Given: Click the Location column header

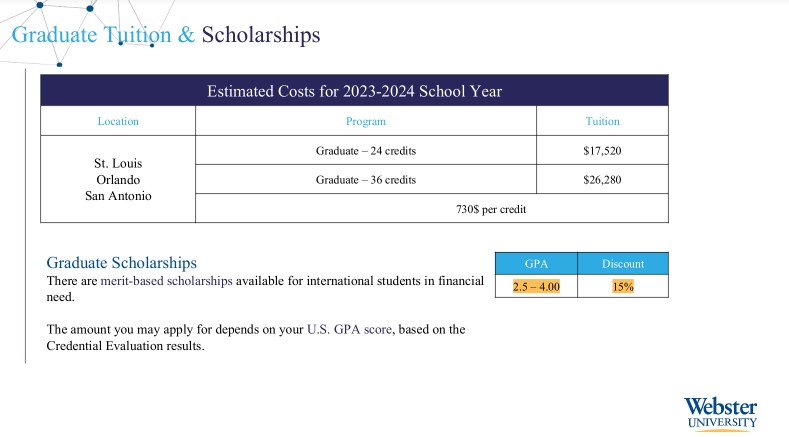Looking at the screenshot, I should click(118, 121).
